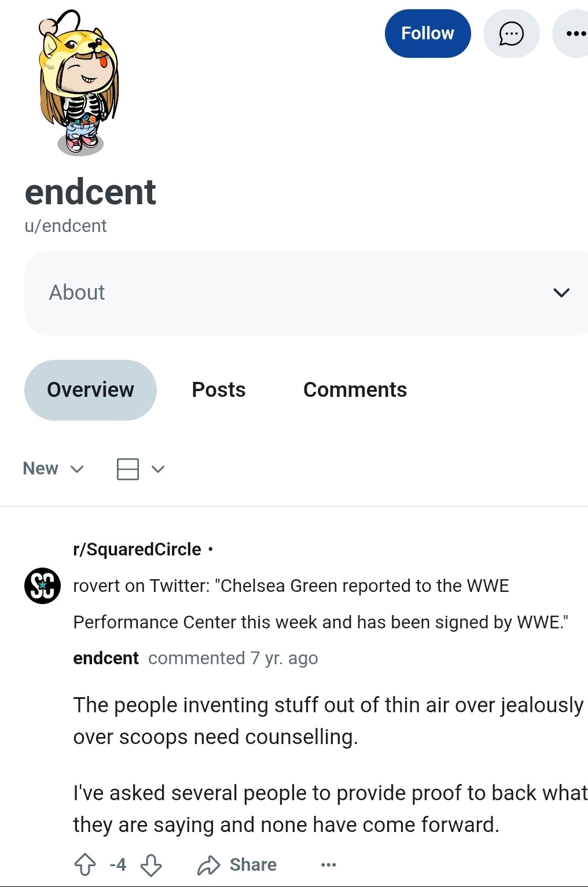Switch to the Comments tab

[355, 390]
